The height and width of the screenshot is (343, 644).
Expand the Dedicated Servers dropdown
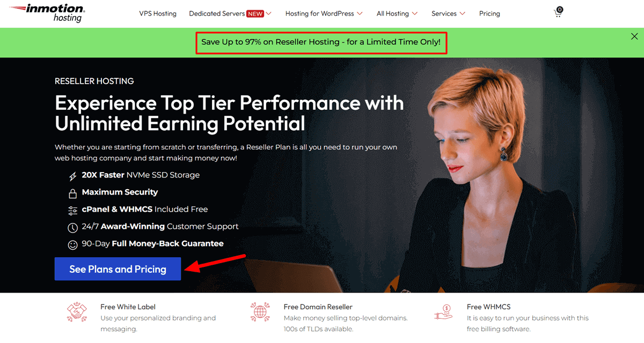coord(230,13)
